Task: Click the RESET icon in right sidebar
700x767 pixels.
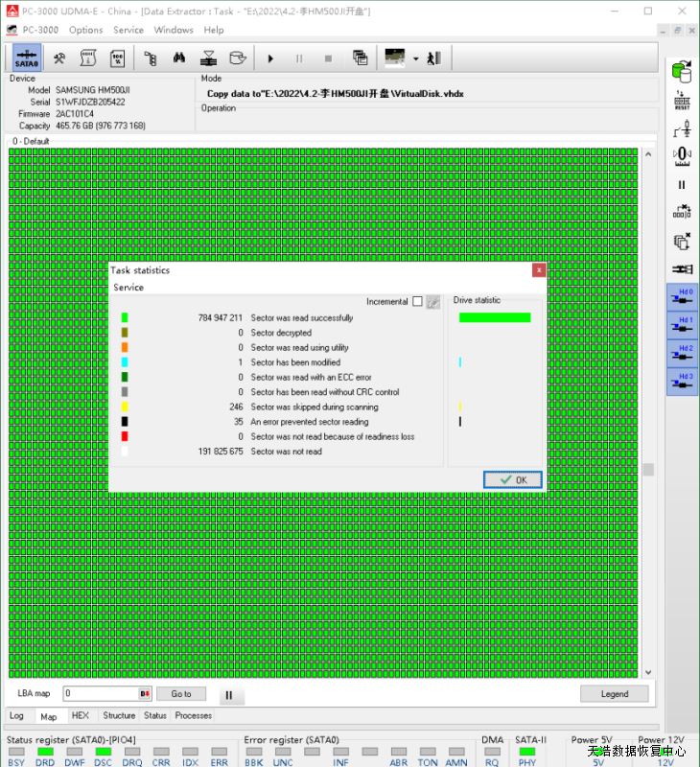Action: [x=682, y=100]
